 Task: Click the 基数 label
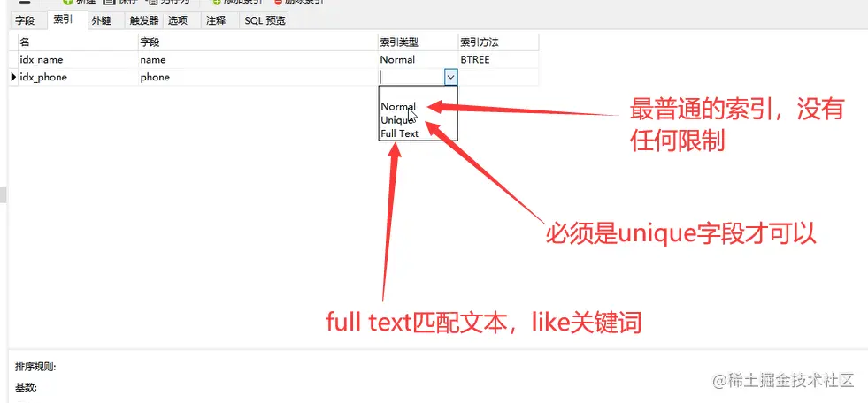click(26, 388)
